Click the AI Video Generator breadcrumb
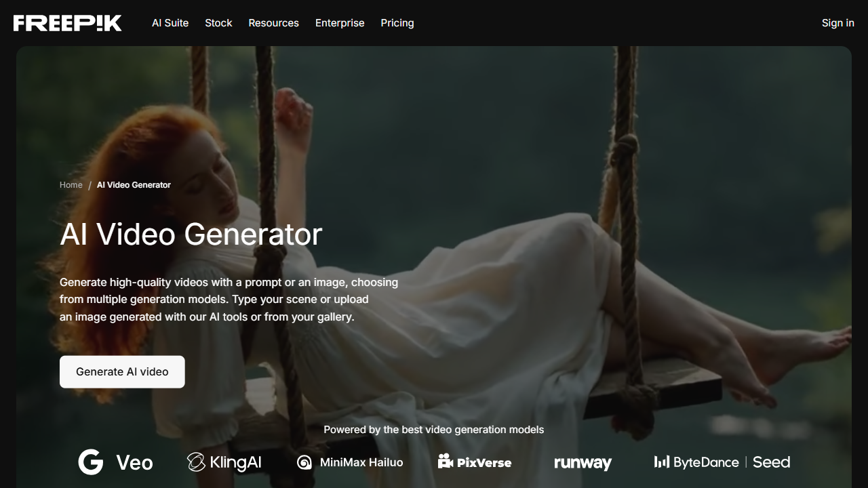 pyautogui.click(x=134, y=185)
